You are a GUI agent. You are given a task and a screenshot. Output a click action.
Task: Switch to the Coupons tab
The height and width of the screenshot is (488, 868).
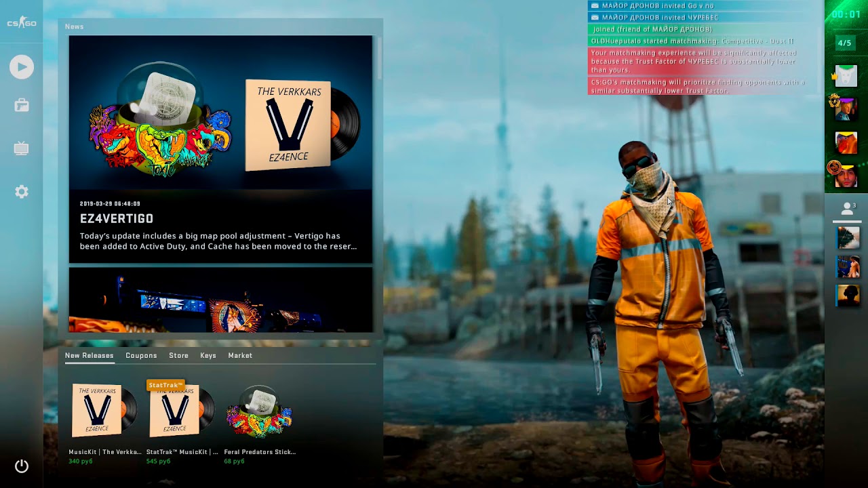141,355
